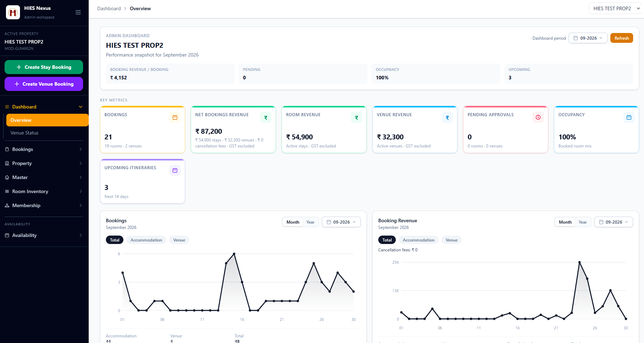Open the Membership sidebar menu

coord(44,205)
